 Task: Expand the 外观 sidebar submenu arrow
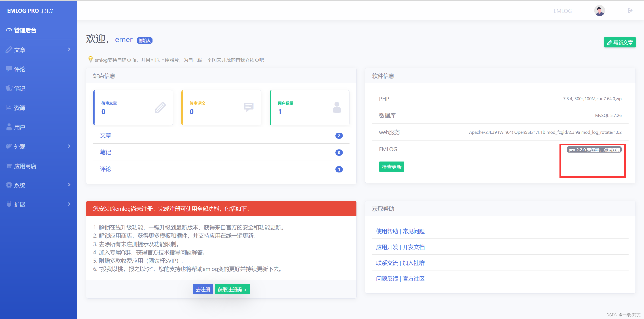tap(69, 146)
